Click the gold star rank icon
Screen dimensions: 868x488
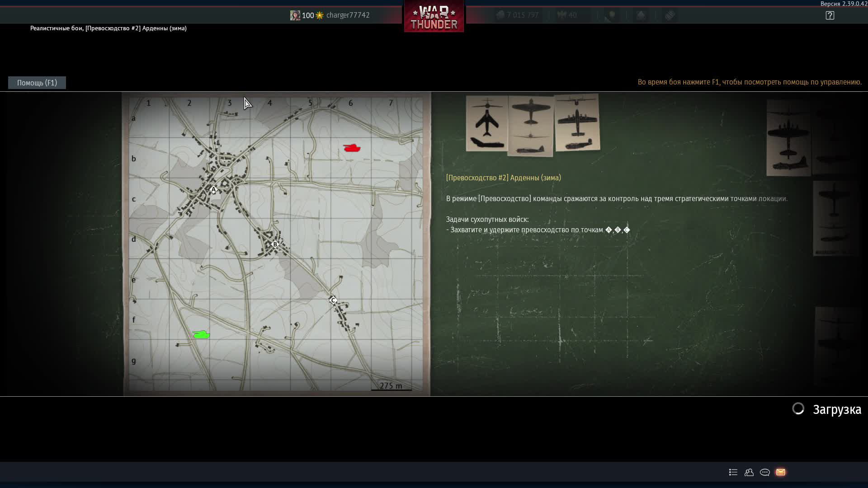[x=320, y=15]
